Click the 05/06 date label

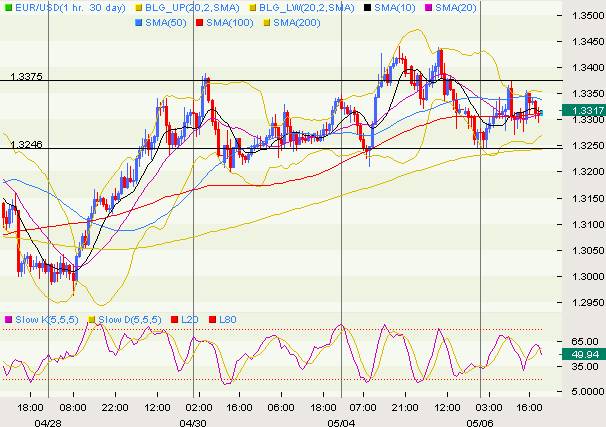click(480, 423)
